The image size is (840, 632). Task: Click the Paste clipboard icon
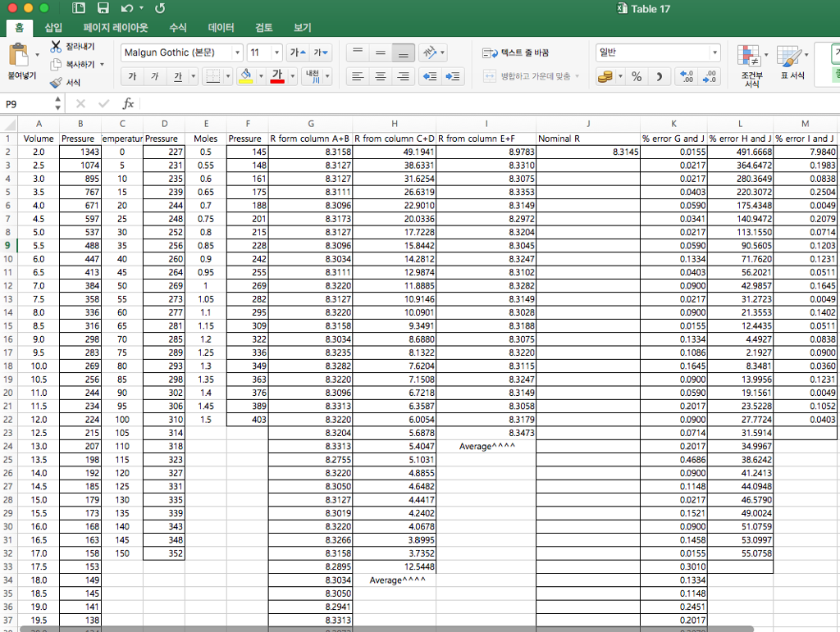tap(19, 55)
